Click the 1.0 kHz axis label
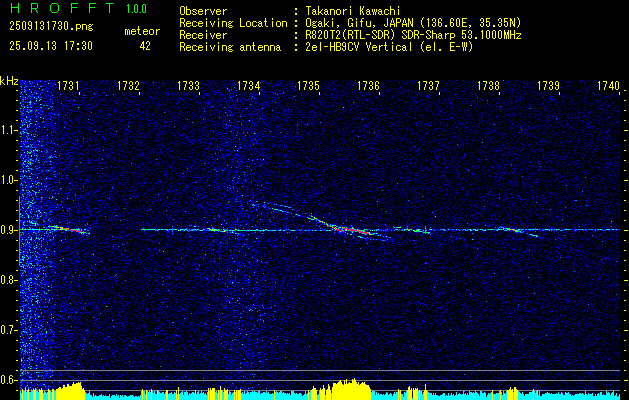The image size is (629, 400). tap(7, 181)
